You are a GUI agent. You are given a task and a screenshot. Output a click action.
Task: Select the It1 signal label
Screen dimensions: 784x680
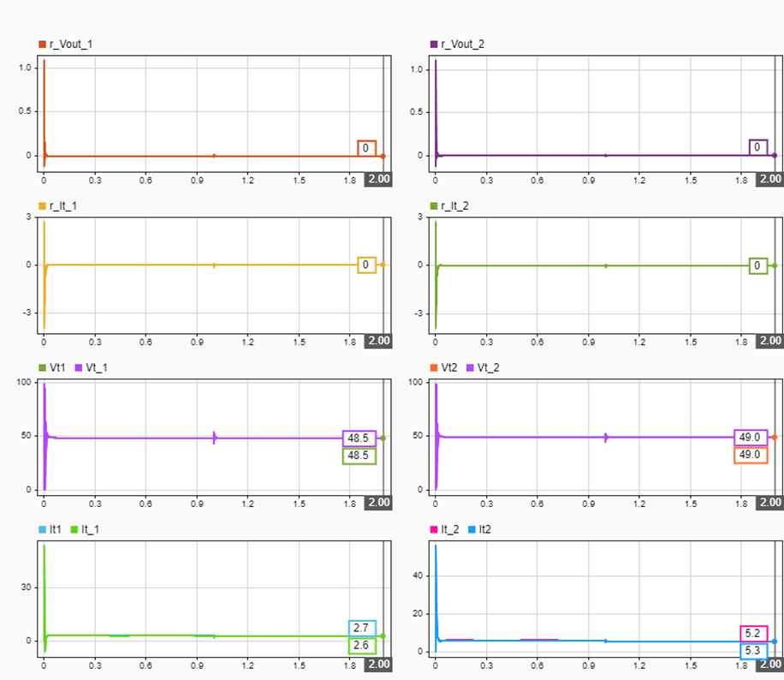coord(56,529)
